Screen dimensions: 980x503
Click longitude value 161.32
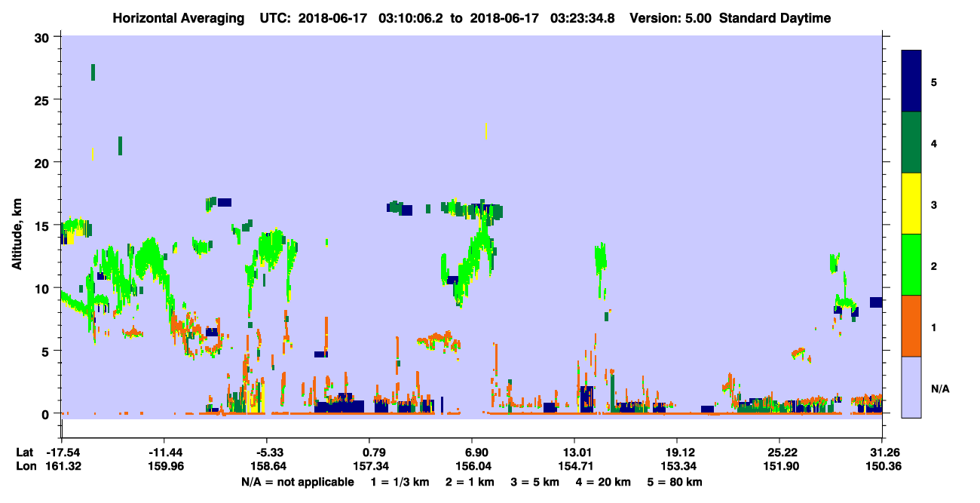coord(62,466)
